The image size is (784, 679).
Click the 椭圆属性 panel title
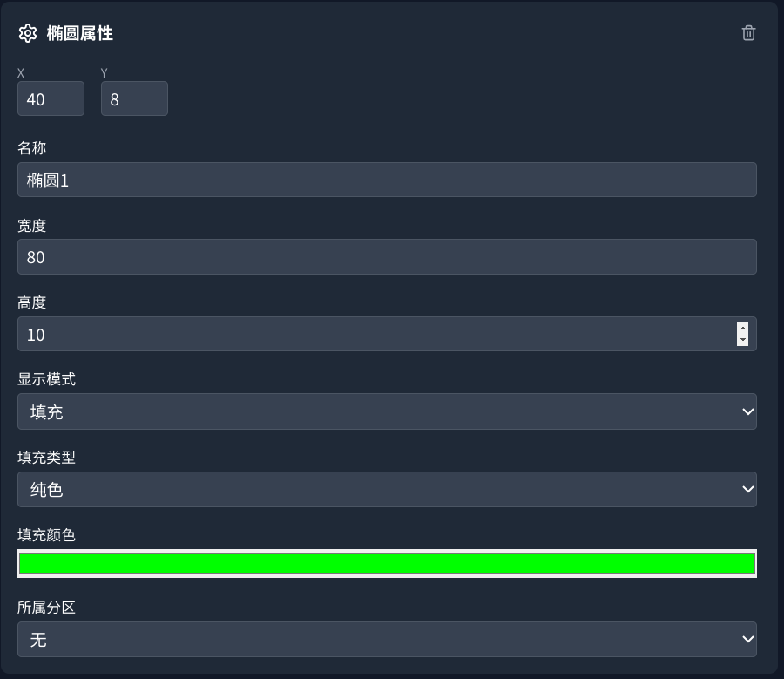click(x=80, y=33)
